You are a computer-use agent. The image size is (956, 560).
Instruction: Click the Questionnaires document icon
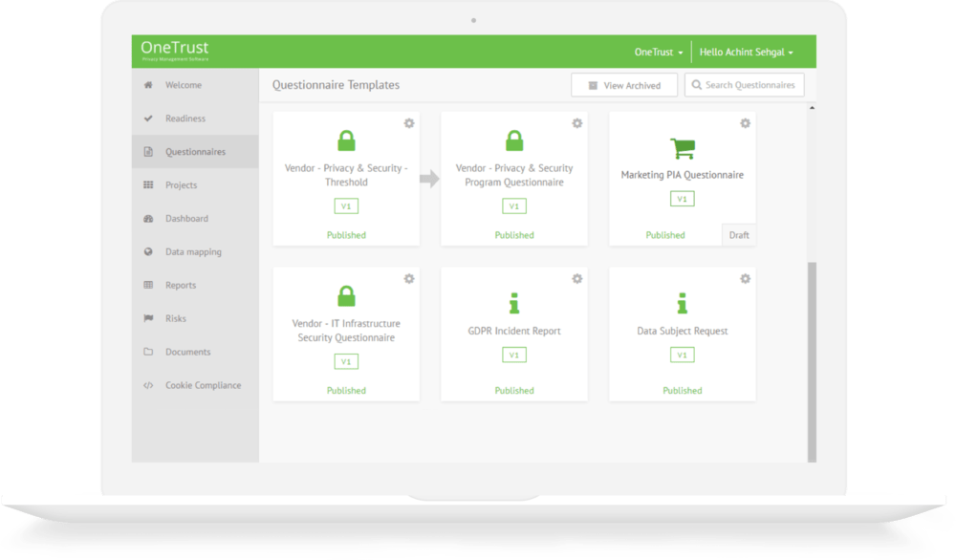[148, 152]
